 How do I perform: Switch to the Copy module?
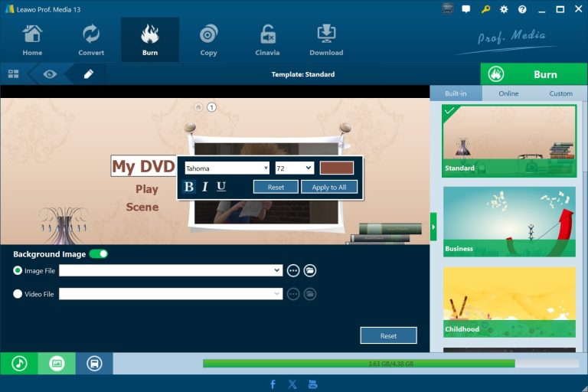[208, 40]
